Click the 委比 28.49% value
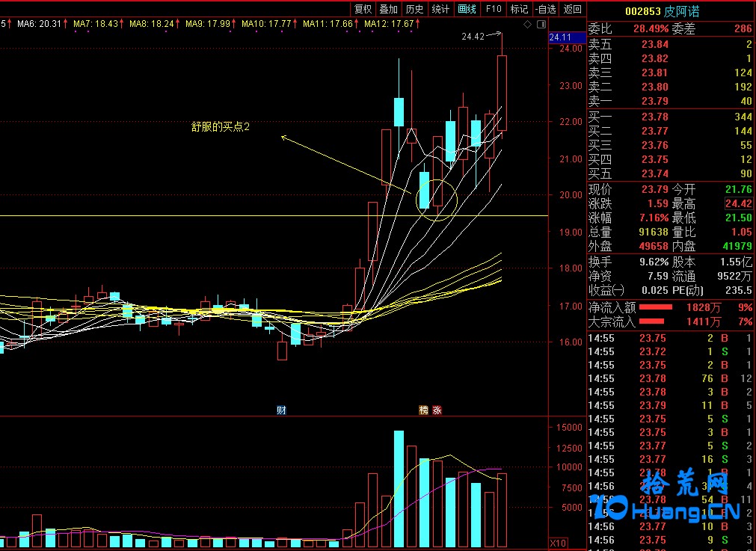 pyautogui.click(x=651, y=29)
